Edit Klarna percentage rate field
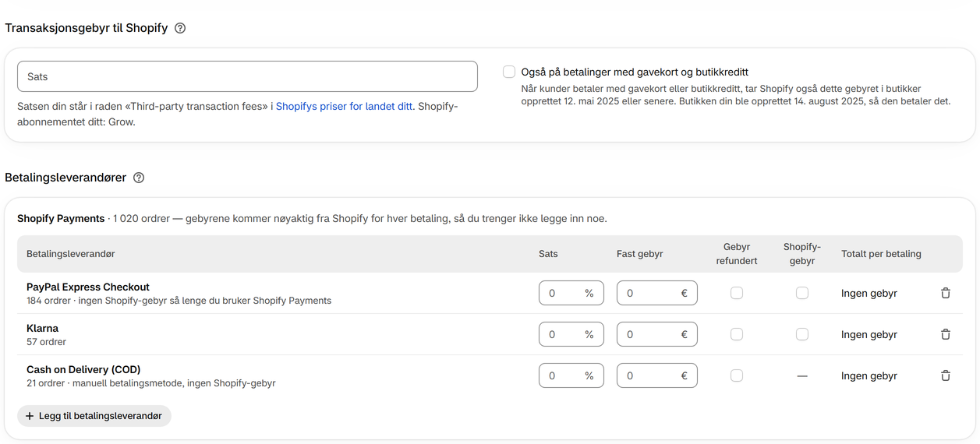Viewport: 980px width, 444px height. tap(571, 334)
